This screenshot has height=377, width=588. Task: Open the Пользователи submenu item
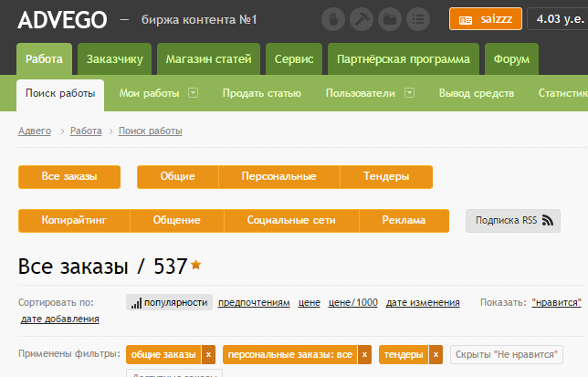pyautogui.click(x=361, y=93)
